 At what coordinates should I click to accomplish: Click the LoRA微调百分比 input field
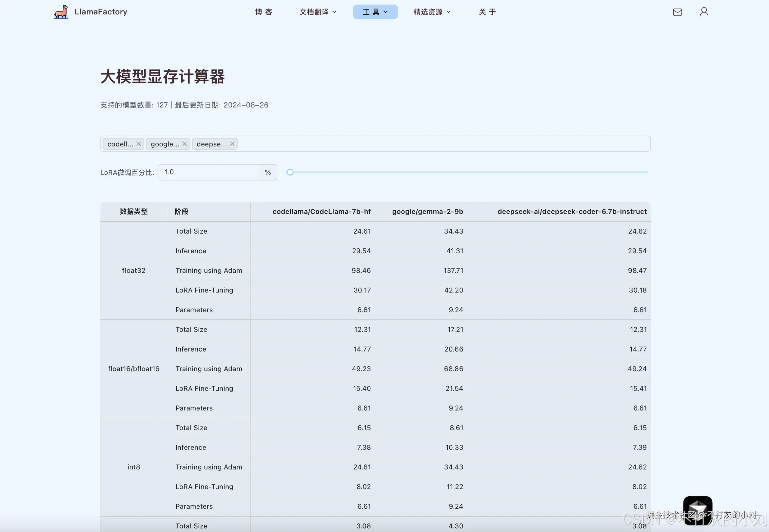point(209,172)
